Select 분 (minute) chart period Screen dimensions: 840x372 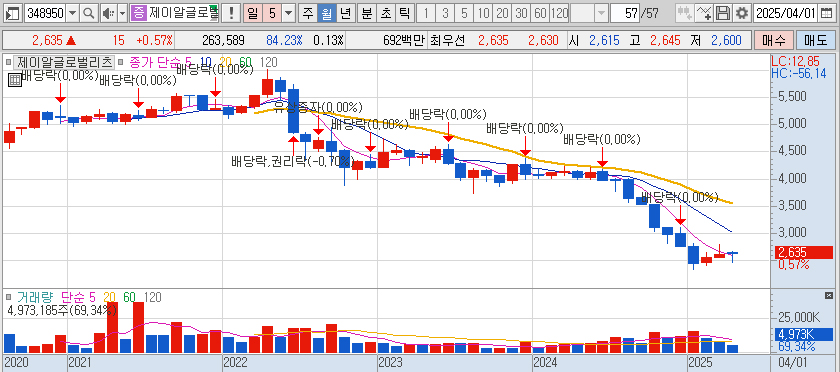[x=366, y=13]
